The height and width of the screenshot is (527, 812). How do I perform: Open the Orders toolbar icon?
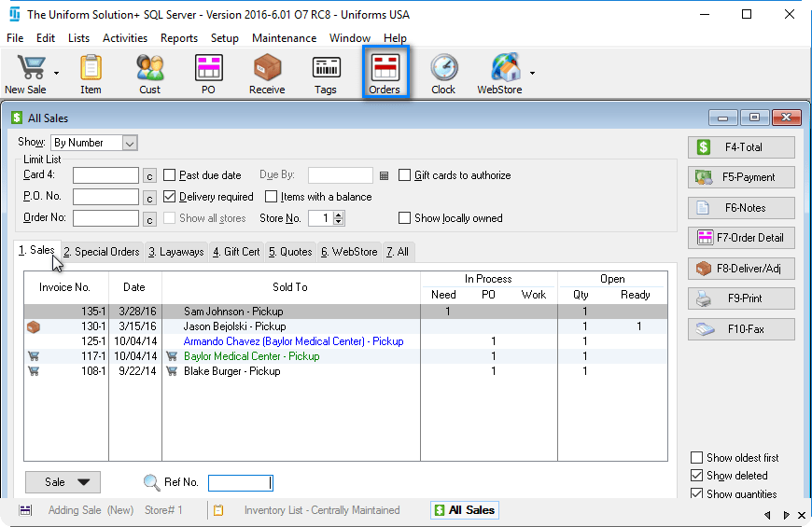pyautogui.click(x=385, y=72)
